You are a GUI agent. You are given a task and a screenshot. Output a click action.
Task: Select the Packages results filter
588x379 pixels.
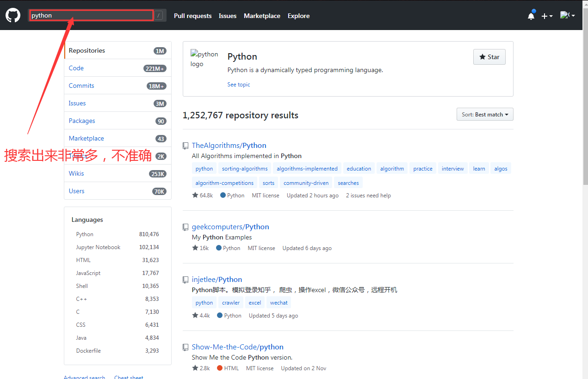(x=118, y=121)
